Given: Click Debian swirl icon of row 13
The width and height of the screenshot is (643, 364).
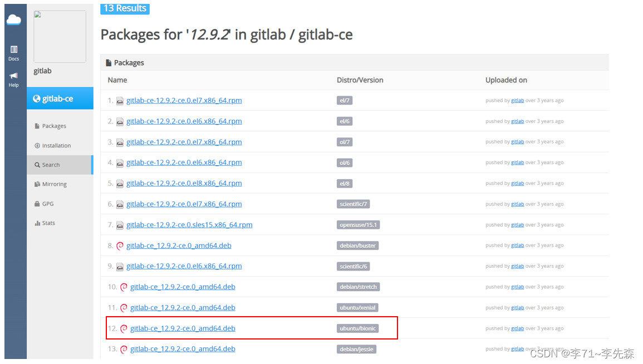Looking at the screenshot, I should [124, 349].
